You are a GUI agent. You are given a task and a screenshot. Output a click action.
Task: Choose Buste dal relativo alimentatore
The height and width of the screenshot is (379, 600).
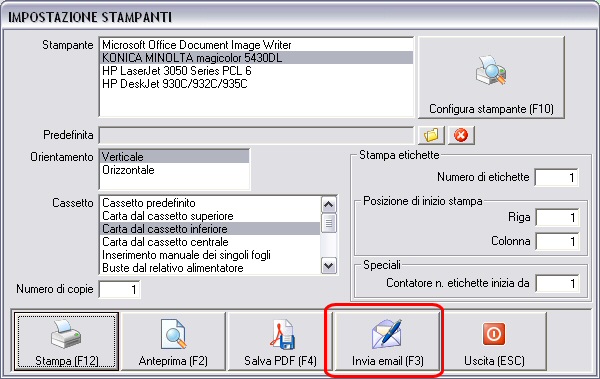210,268
